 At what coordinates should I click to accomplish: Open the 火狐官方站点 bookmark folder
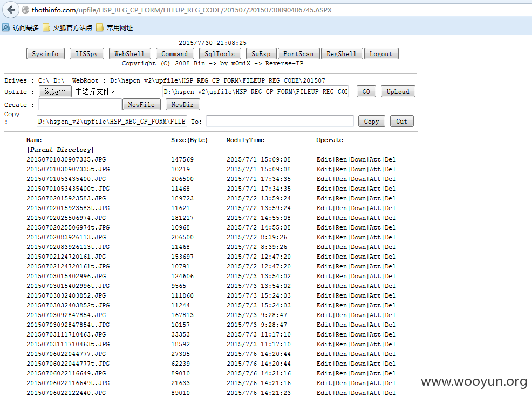coord(67,28)
